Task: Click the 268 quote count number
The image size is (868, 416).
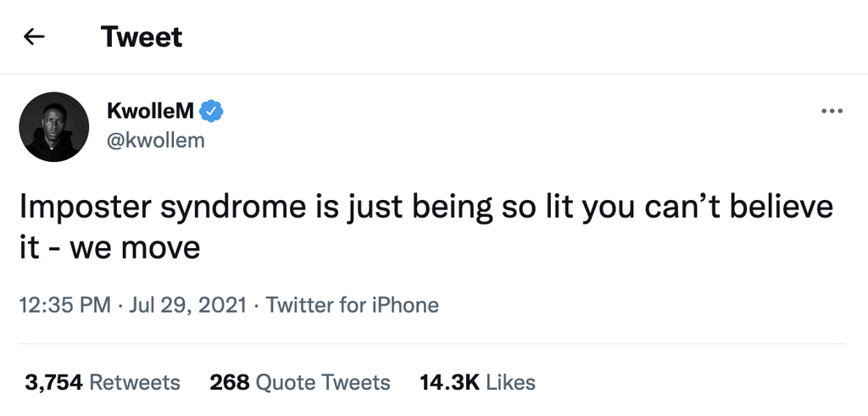Action: coord(229,382)
